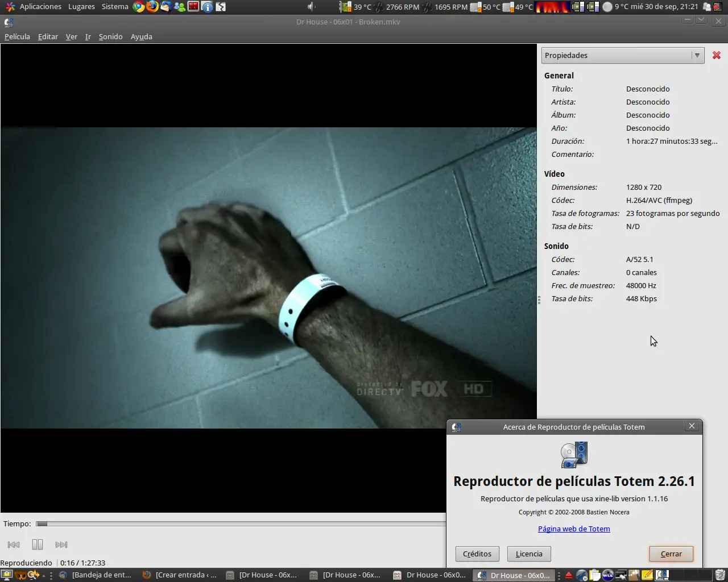Skip to previous chapter or movie
The width and height of the screenshot is (728, 582).
(14, 544)
